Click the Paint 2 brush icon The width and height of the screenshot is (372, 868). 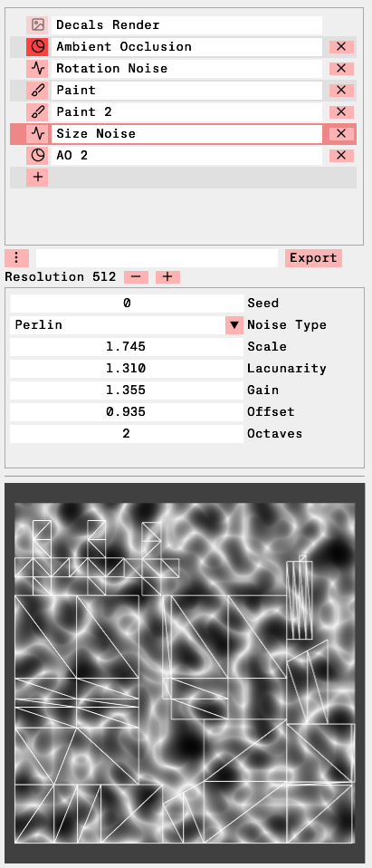tap(37, 111)
